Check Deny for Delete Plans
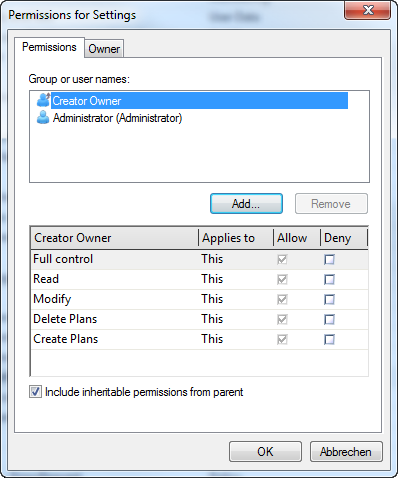 (x=329, y=319)
